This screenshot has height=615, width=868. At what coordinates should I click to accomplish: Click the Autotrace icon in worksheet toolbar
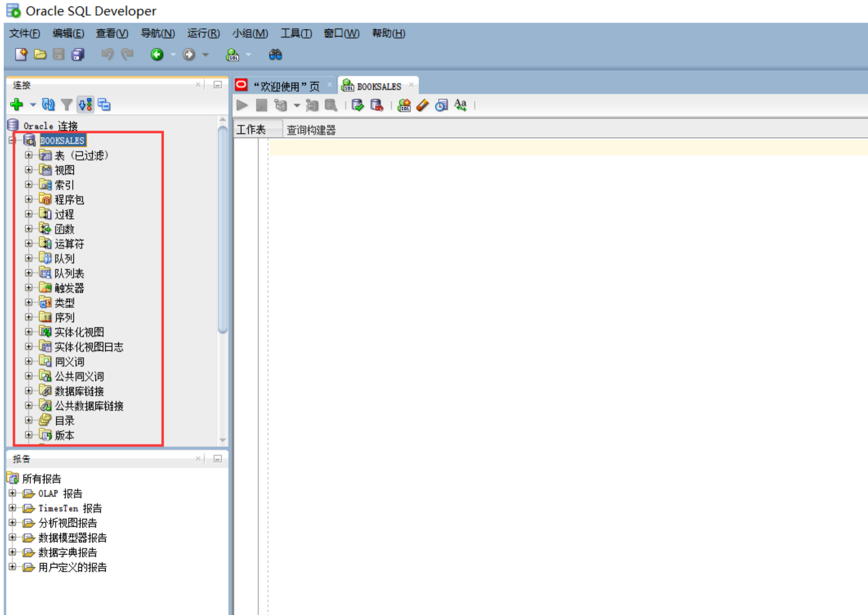pyautogui.click(x=312, y=105)
